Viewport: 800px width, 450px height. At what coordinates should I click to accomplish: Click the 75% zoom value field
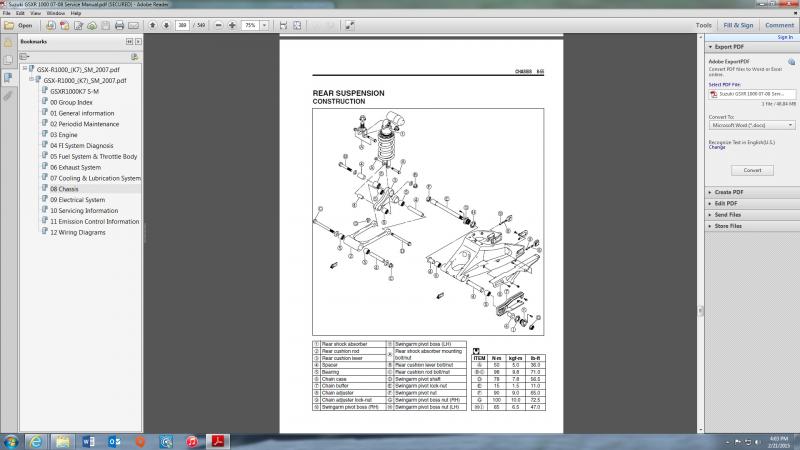point(251,25)
